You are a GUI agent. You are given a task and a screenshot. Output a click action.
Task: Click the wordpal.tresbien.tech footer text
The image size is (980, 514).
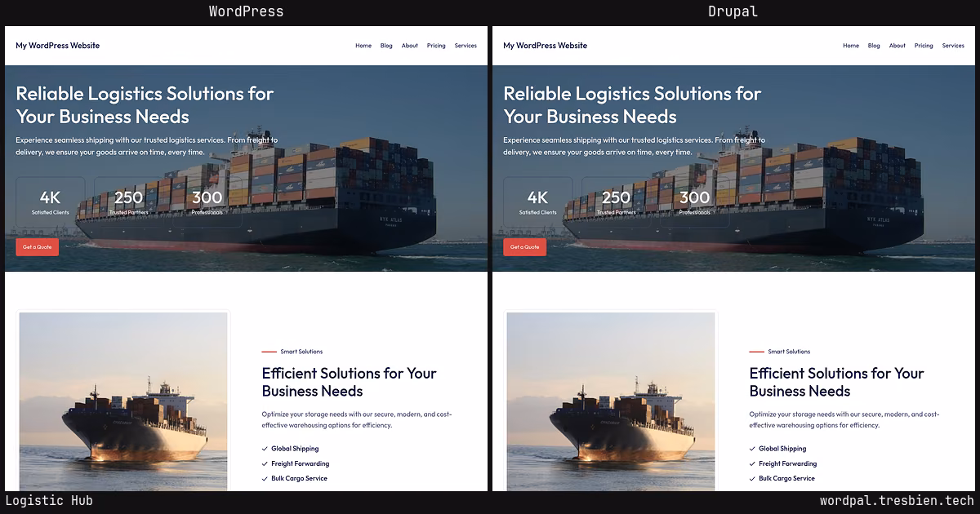click(x=897, y=501)
